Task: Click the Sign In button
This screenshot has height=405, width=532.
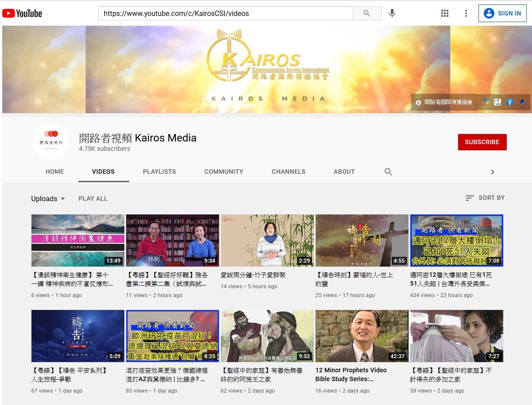Action: [502, 13]
